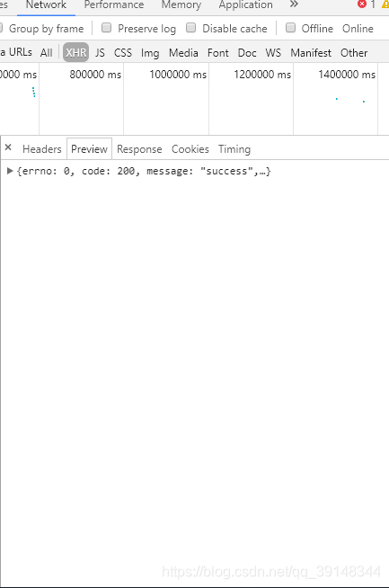
Task: Enable the Disable cache checkbox
Action: [x=190, y=28]
